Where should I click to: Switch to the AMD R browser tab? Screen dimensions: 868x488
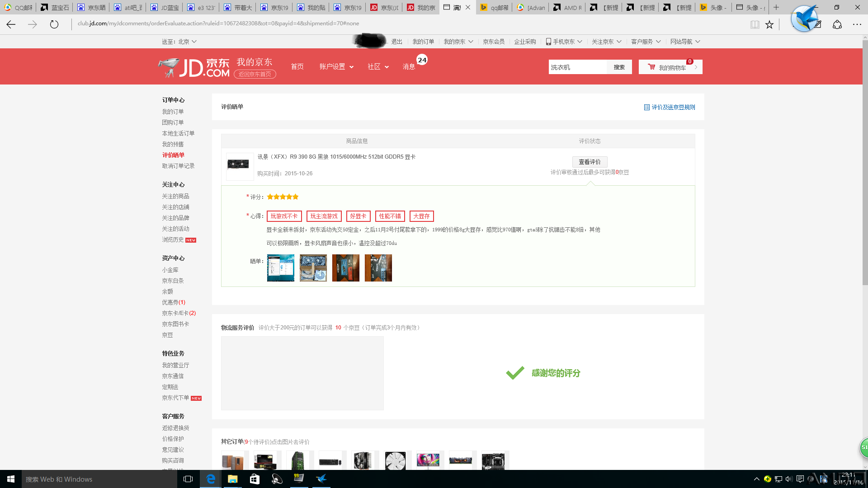567,7
